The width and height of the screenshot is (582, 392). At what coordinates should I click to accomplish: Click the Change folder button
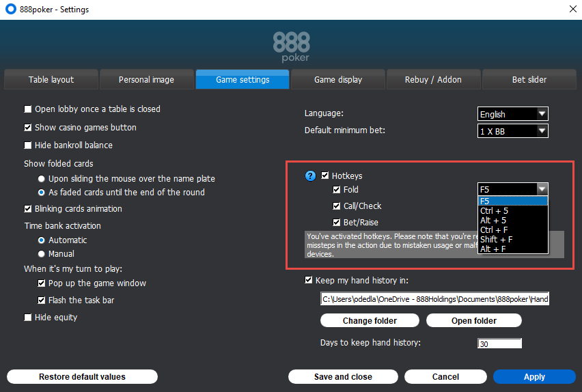pyautogui.click(x=369, y=321)
